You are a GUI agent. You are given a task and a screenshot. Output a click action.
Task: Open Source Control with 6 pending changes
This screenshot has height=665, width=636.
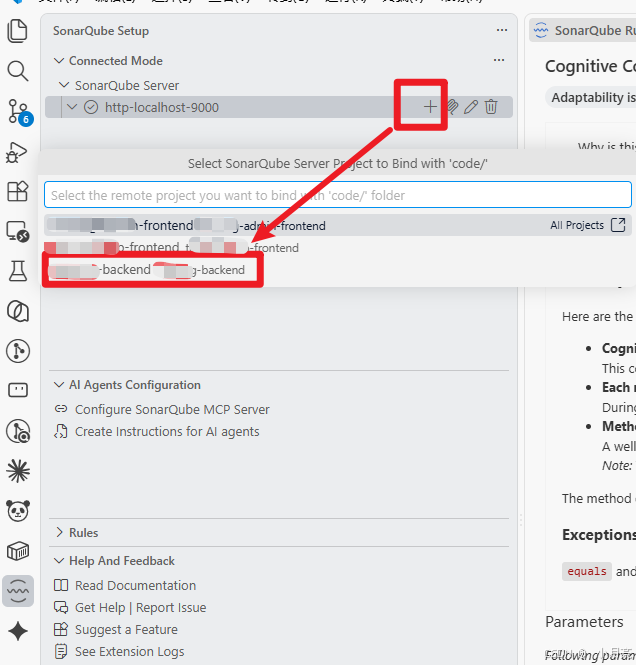19,112
